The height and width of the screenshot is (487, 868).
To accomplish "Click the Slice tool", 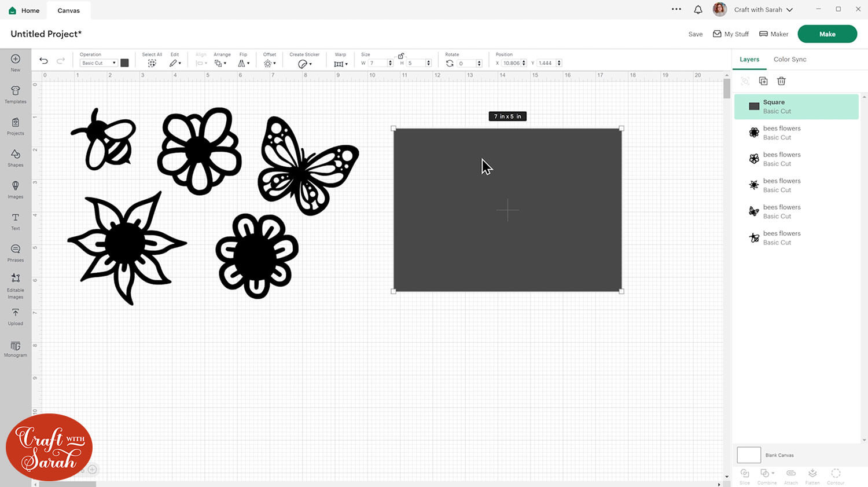I will (745, 476).
